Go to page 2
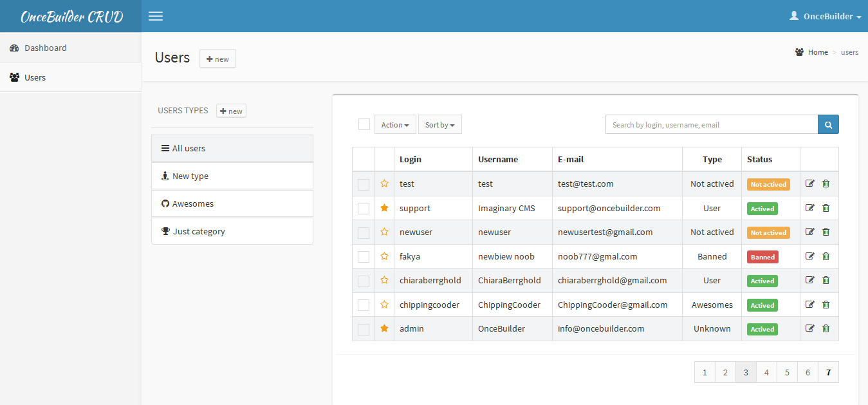The image size is (868, 405). click(x=725, y=372)
